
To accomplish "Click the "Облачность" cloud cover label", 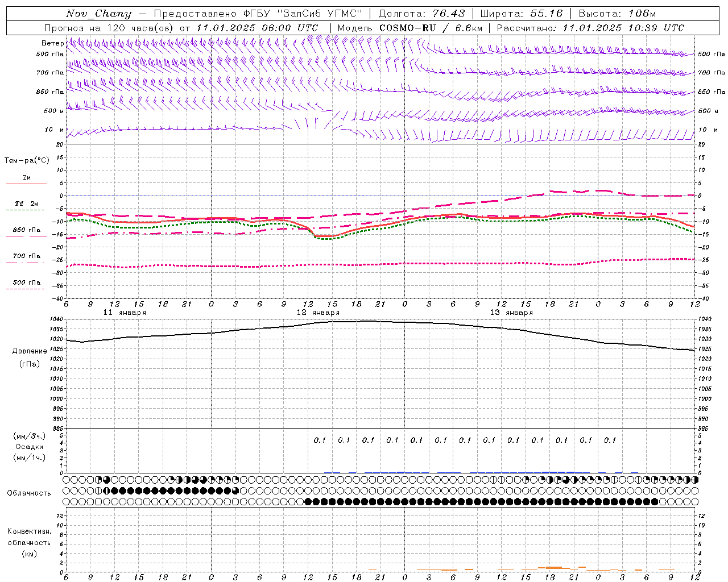I will (x=29, y=493).
